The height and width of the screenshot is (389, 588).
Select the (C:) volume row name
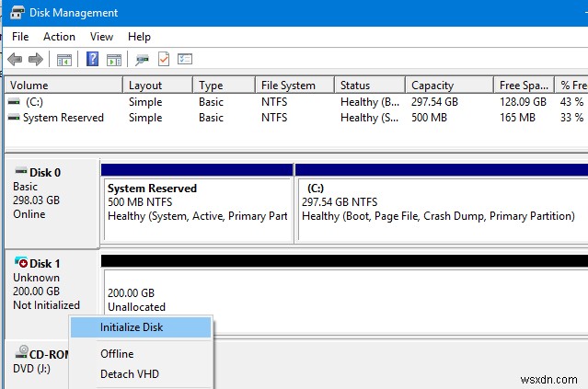tap(34, 102)
